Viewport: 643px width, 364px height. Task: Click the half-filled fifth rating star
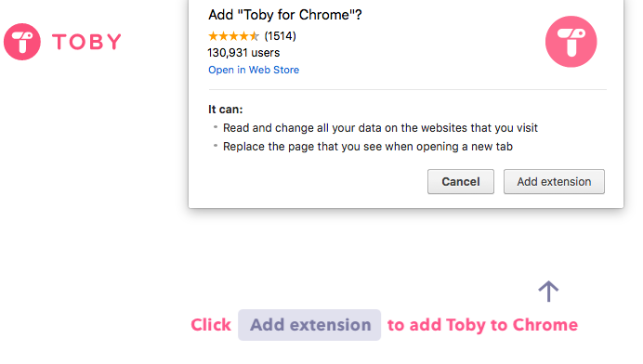click(x=255, y=36)
